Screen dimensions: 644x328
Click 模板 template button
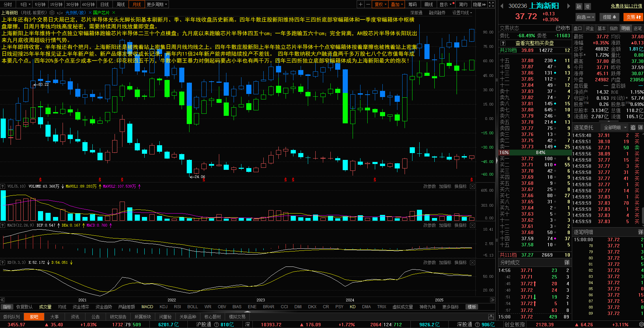pyautogui.click(x=472, y=307)
